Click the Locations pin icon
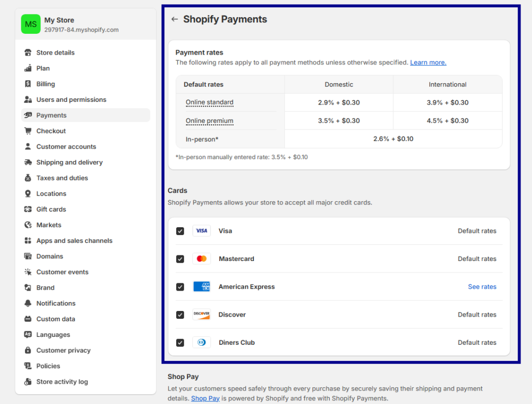 click(28, 193)
